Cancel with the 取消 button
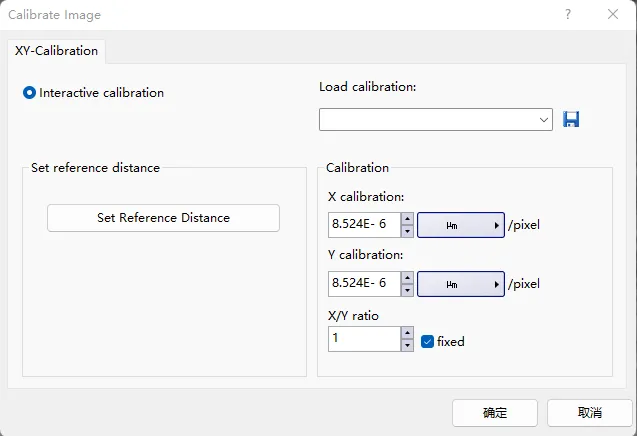 coord(589,413)
